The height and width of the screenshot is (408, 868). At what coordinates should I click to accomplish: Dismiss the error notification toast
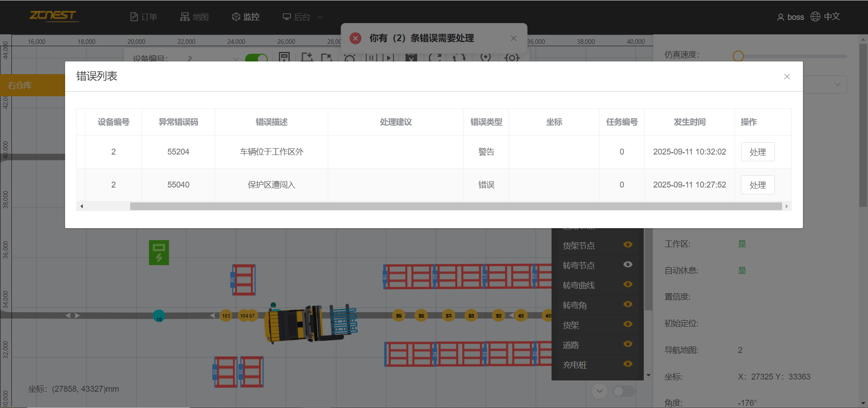(514, 38)
